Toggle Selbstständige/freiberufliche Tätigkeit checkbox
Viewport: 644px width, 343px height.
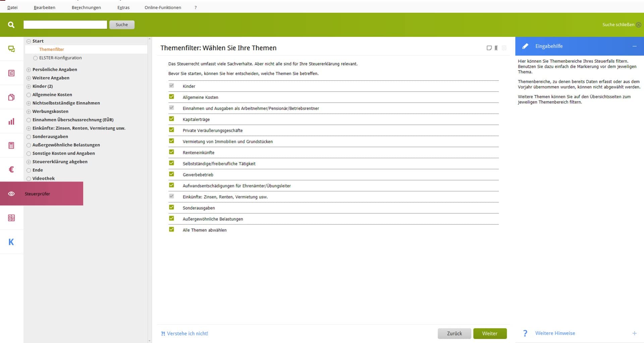click(x=171, y=163)
